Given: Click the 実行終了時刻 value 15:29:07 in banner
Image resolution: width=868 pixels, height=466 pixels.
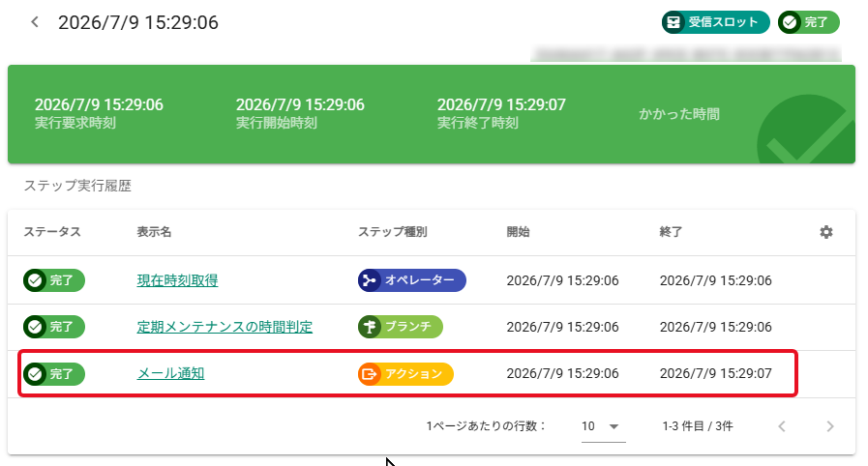Looking at the screenshot, I should tap(501, 104).
